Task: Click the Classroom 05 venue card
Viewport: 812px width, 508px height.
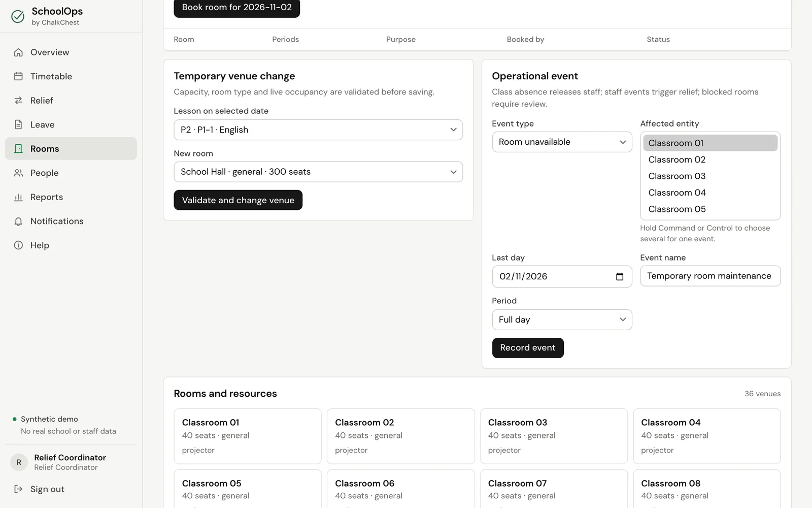Action: pyautogui.click(x=248, y=489)
